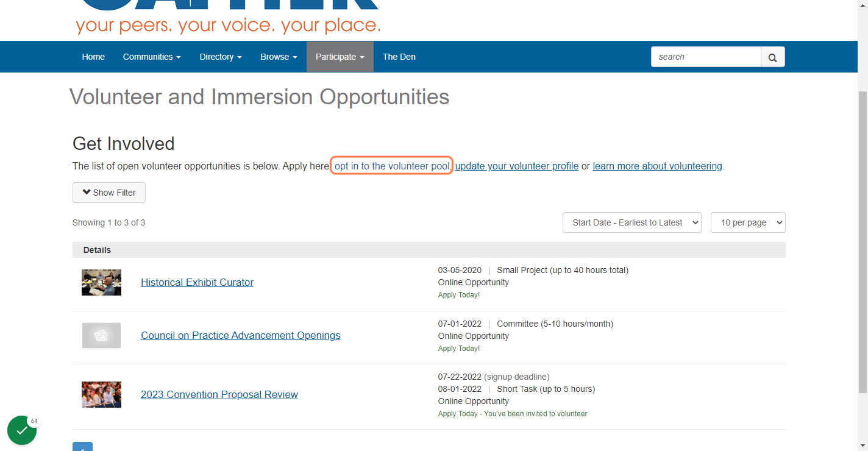Go to the Home page
The image size is (868, 451).
93,57
